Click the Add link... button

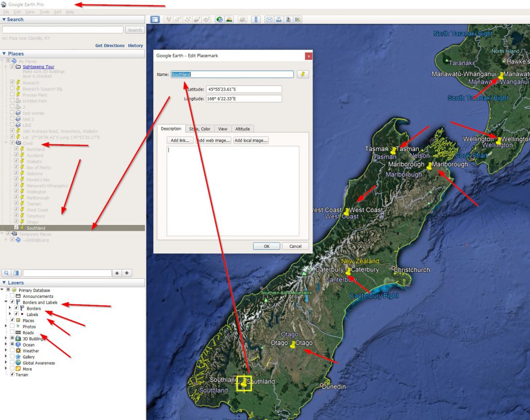pyautogui.click(x=180, y=140)
